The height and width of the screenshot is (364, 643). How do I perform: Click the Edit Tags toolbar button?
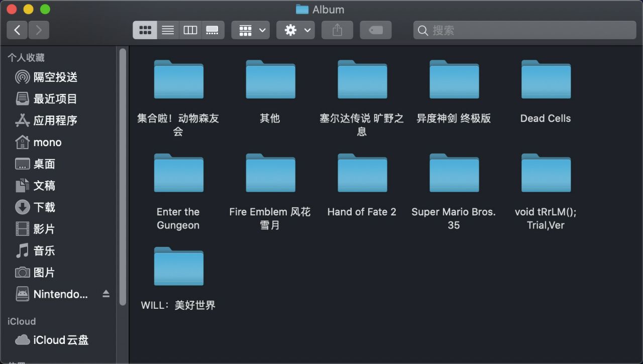[x=375, y=30]
